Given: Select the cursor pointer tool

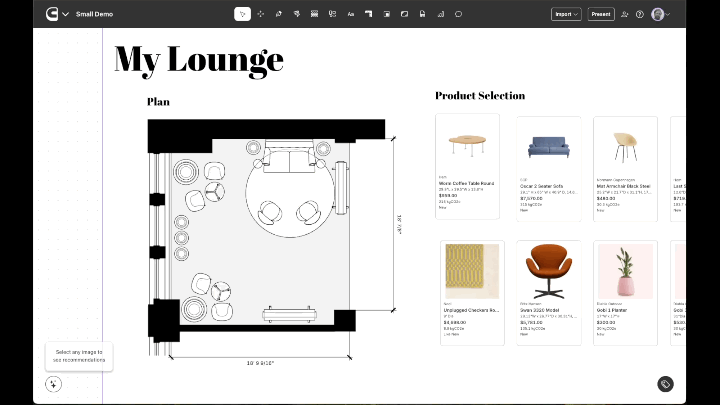Looking at the screenshot, I should (x=242, y=14).
